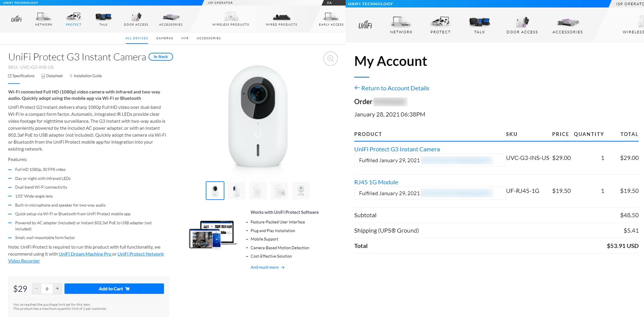
Task: Click the UniFi logo on My Account page
Action: (365, 25)
